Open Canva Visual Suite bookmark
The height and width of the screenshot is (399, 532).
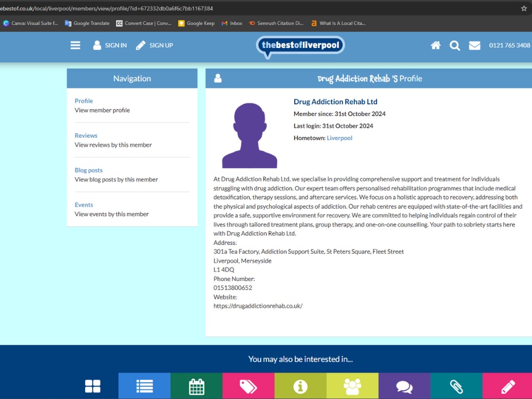point(30,23)
